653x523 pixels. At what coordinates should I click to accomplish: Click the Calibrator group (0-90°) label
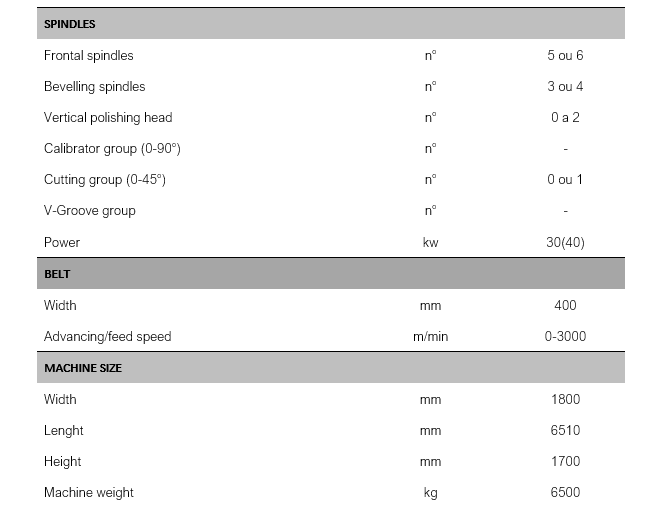pos(112,148)
